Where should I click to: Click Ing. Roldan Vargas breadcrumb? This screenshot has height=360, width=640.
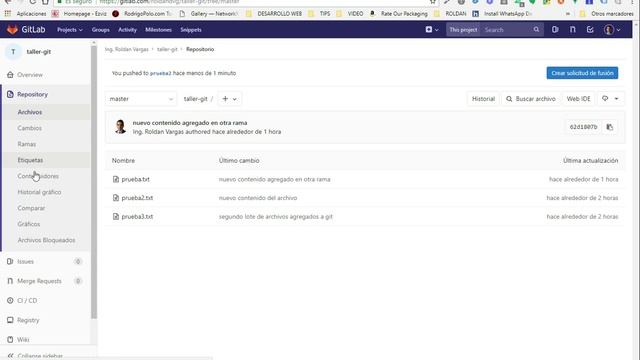(127, 49)
